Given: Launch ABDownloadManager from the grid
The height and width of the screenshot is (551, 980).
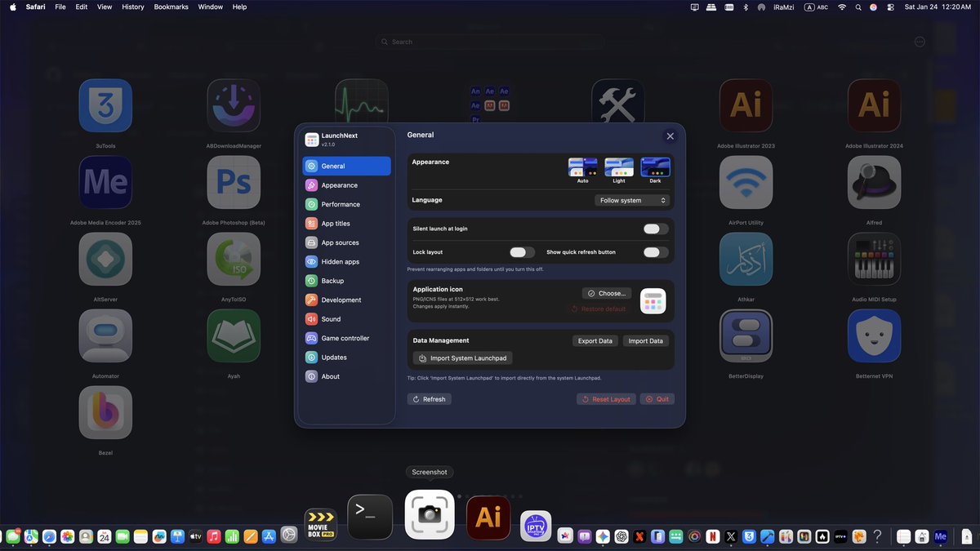Looking at the screenshot, I should (x=234, y=105).
